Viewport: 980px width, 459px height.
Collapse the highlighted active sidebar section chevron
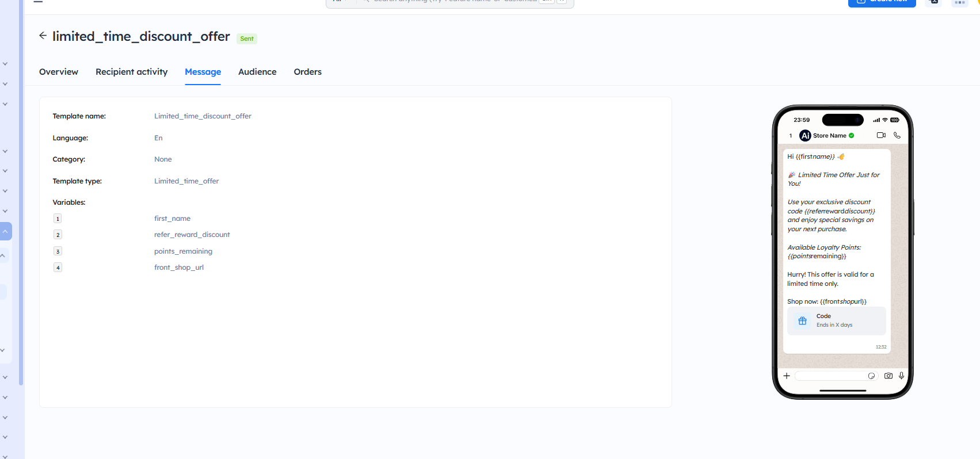pyautogui.click(x=5, y=231)
